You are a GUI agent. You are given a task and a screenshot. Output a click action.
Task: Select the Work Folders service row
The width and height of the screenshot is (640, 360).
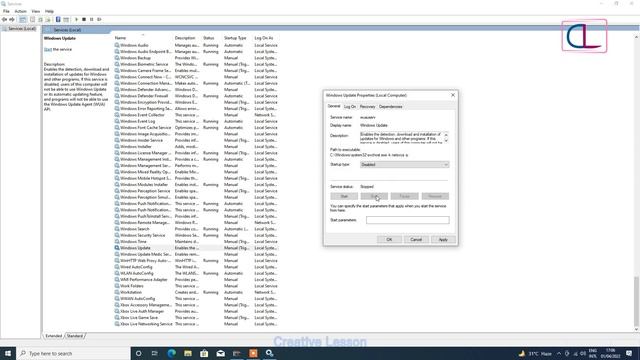coord(196,286)
